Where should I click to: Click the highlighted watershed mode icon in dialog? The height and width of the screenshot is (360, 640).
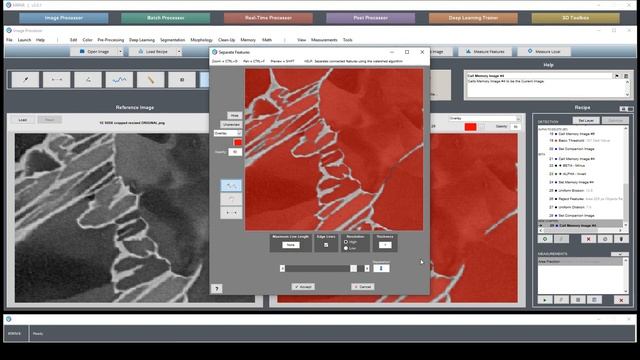[231, 186]
